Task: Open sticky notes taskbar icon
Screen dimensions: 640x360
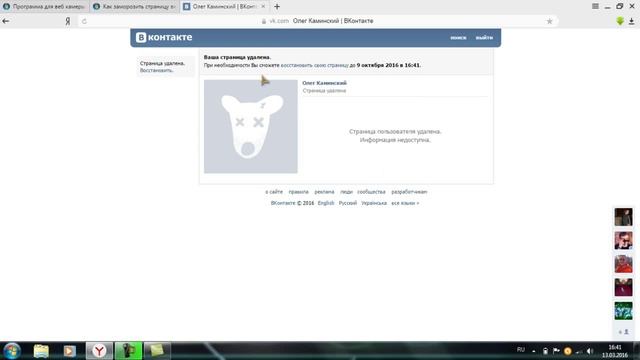Action: (157, 351)
